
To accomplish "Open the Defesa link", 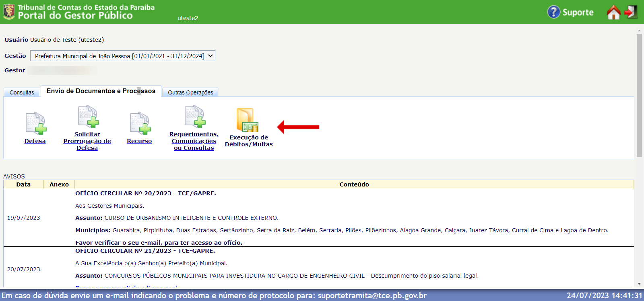I will pos(35,141).
